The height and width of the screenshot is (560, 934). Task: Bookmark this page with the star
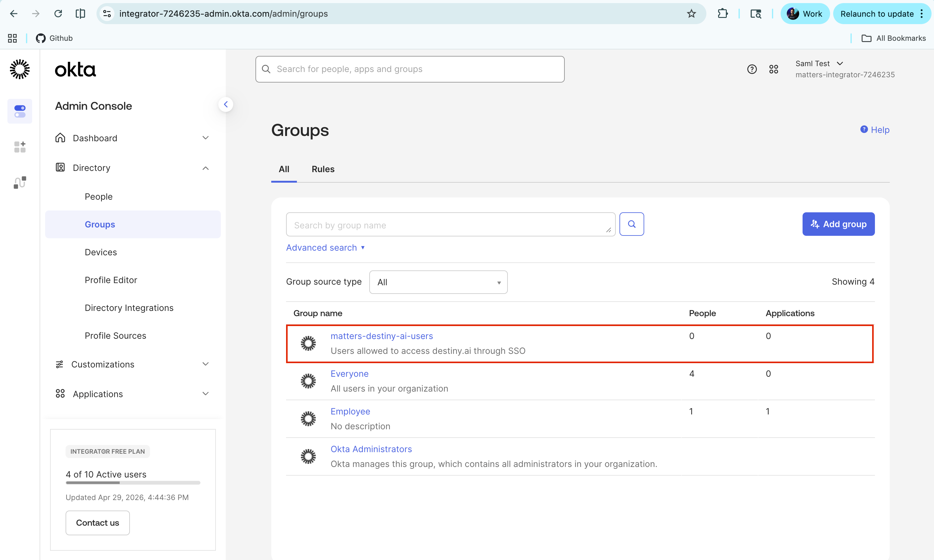pyautogui.click(x=691, y=14)
